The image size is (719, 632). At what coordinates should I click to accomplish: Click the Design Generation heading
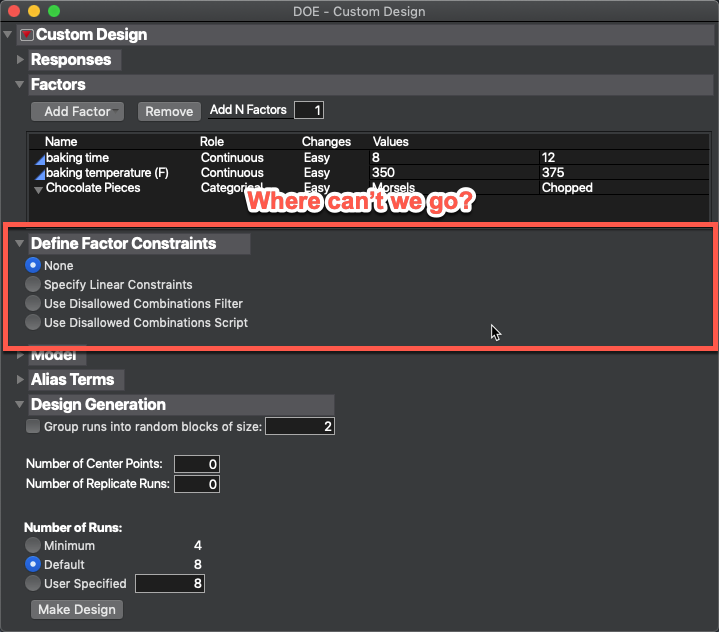coord(98,405)
